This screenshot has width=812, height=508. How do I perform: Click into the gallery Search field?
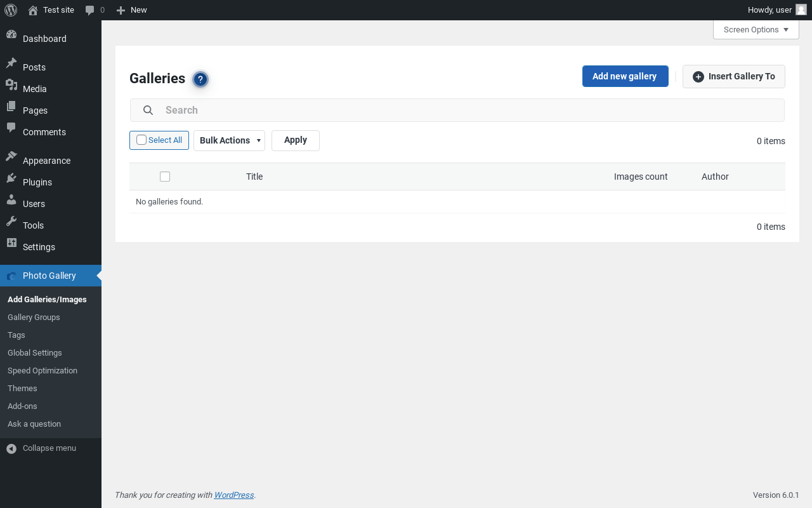point(469,110)
